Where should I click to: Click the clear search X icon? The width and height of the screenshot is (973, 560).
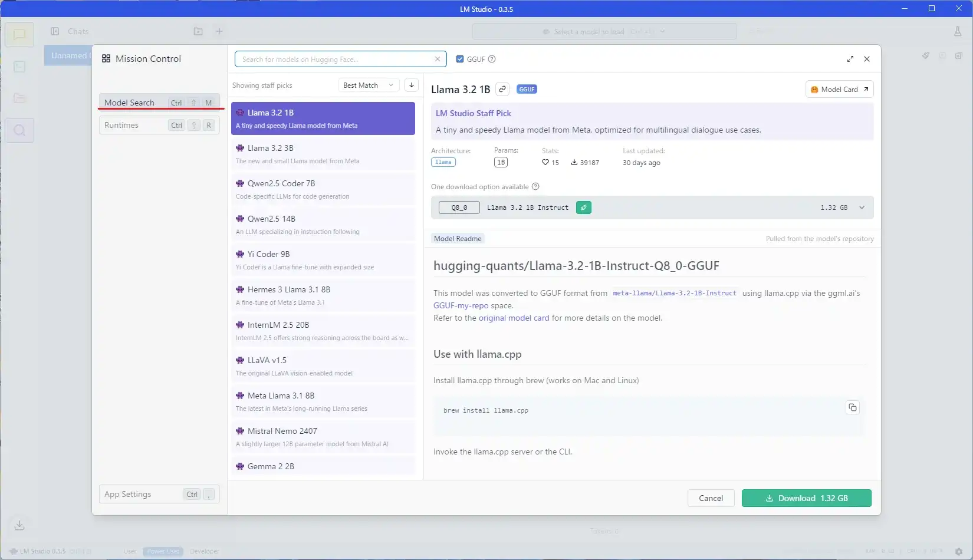[x=437, y=59]
